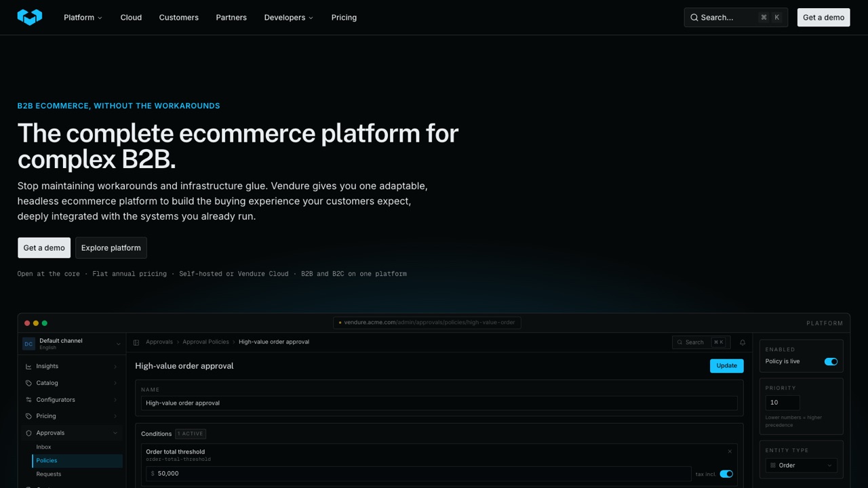Open the Platform dropdown menu
The image size is (868, 488).
pyautogui.click(x=83, y=18)
